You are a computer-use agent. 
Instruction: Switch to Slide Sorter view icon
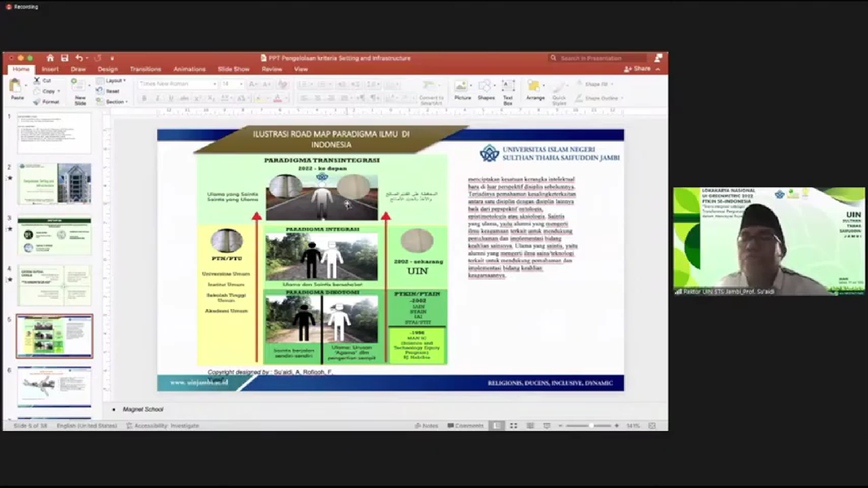(513, 426)
